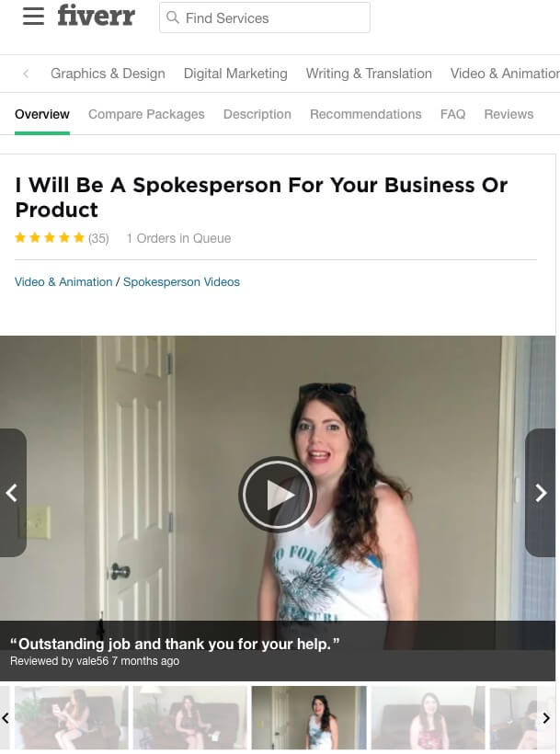Open Video & Animation breadcrumb link
Screen dimensions: 560x754
click(x=63, y=281)
